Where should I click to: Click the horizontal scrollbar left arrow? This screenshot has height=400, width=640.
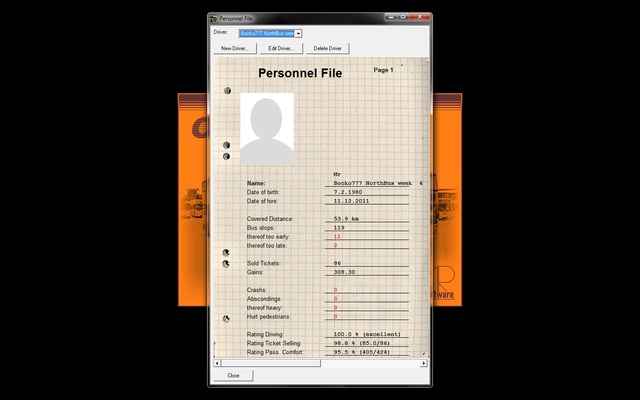216,363
